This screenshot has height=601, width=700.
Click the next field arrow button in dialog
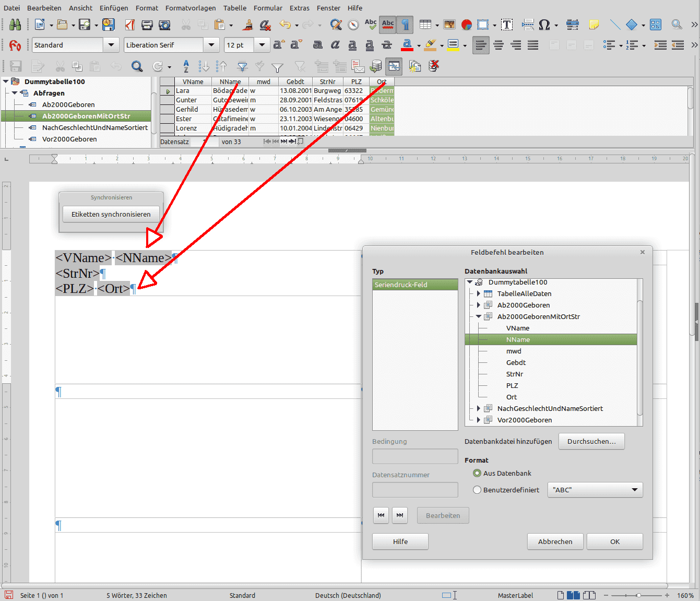point(400,515)
